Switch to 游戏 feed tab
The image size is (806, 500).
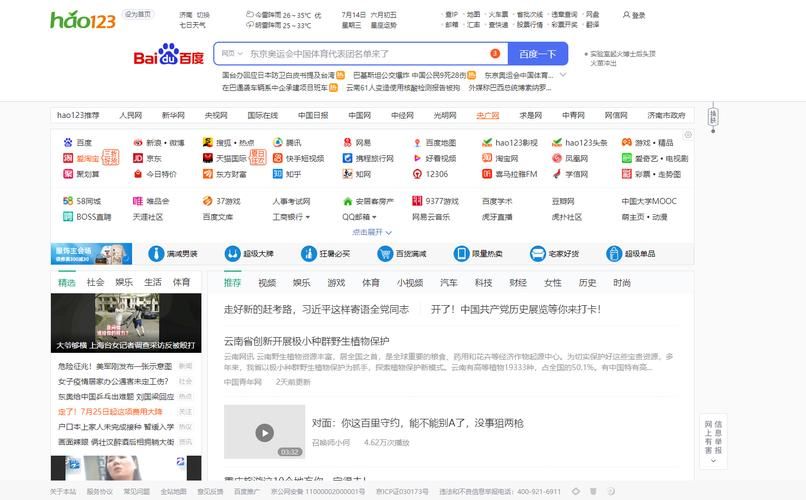(336, 283)
